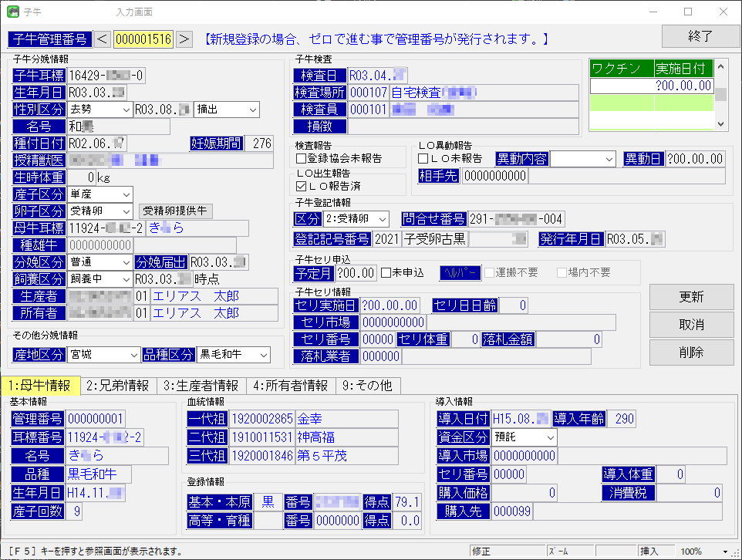Image resolution: width=742 pixels, height=560 pixels.
Task: Click the 終了 button
Action: [x=700, y=36]
